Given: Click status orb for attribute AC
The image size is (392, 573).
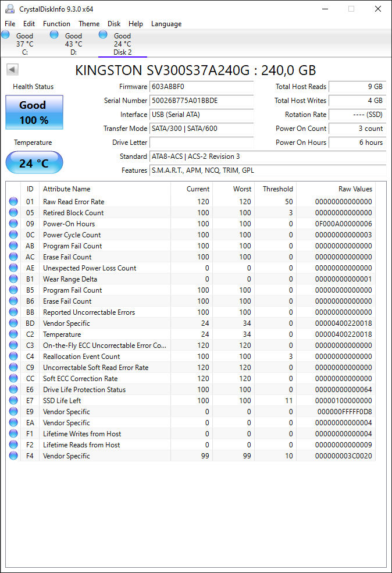Looking at the screenshot, I should pos(13,257).
